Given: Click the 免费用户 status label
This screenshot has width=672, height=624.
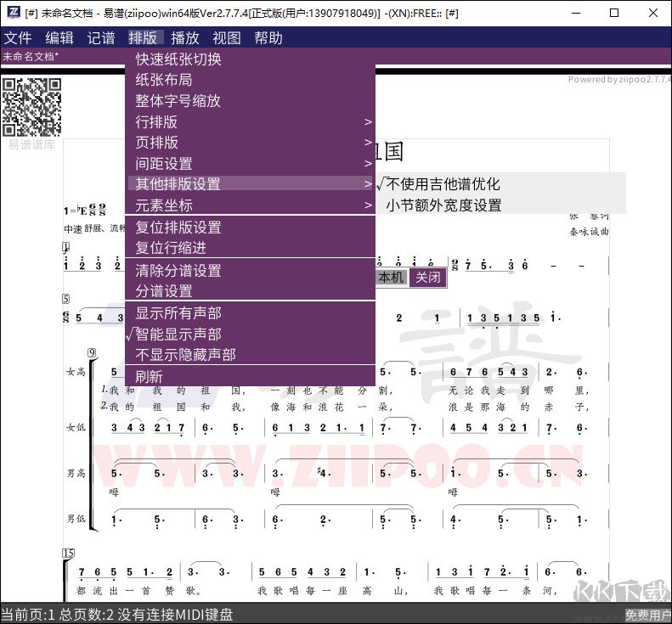Looking at the screenshot, I should 647,615.
